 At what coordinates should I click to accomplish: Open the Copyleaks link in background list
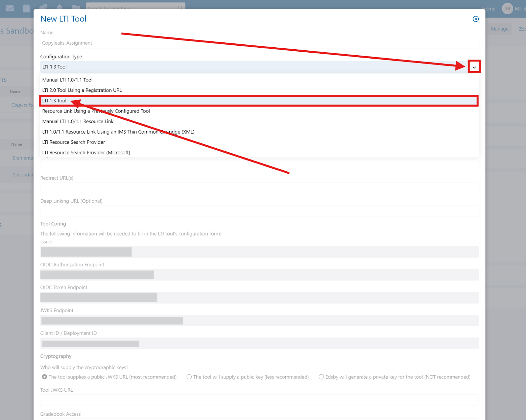pyautogui.click(x=22, y=105)
